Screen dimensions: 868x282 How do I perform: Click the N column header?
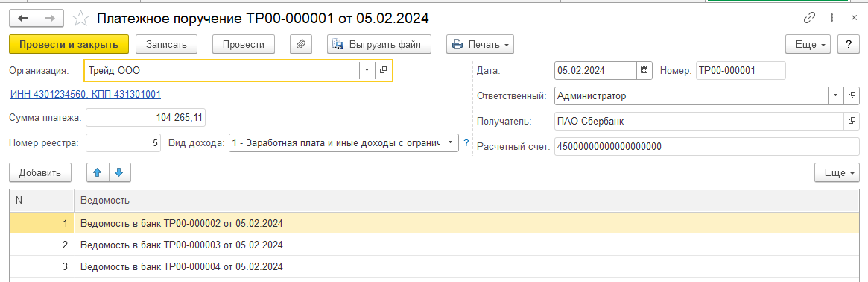tap(42, 200)
